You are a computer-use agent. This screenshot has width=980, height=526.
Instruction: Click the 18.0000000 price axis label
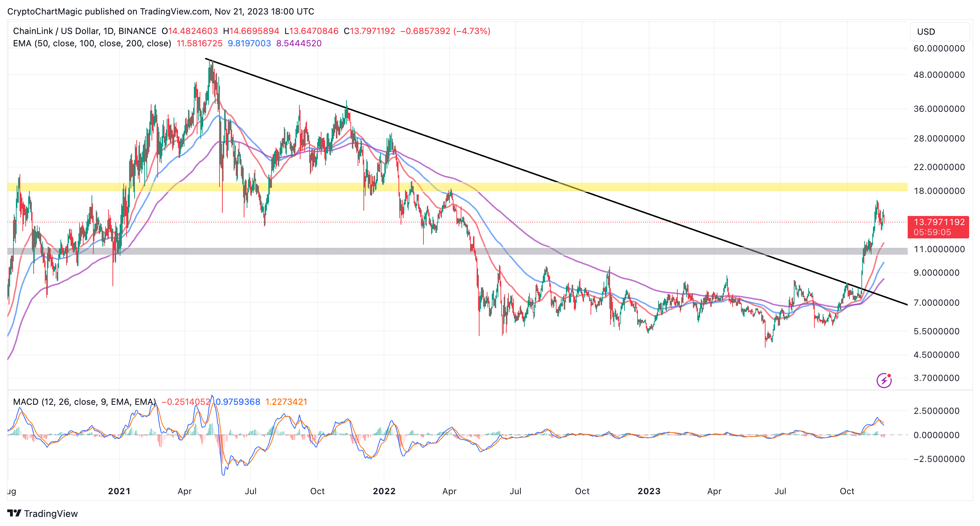939,191
